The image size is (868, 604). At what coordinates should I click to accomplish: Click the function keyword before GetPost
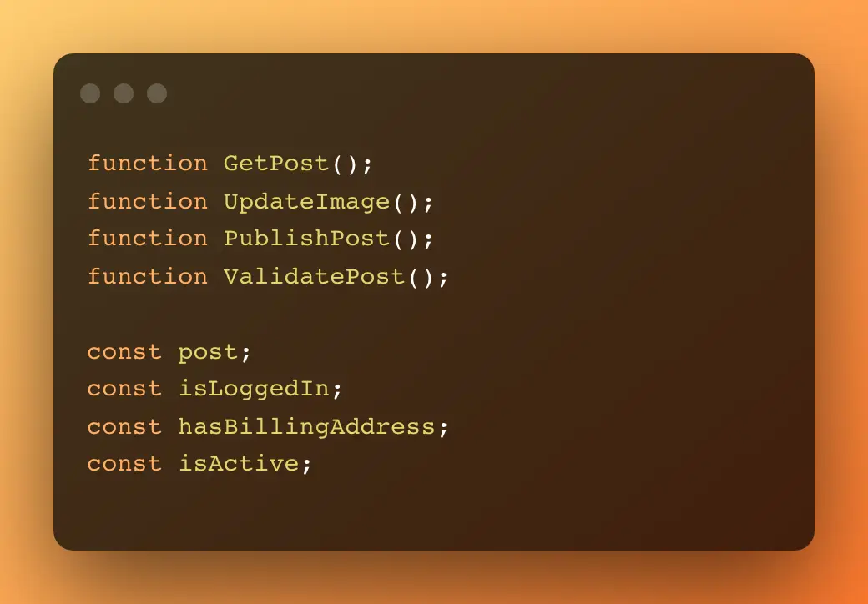(x=148, y=164)
